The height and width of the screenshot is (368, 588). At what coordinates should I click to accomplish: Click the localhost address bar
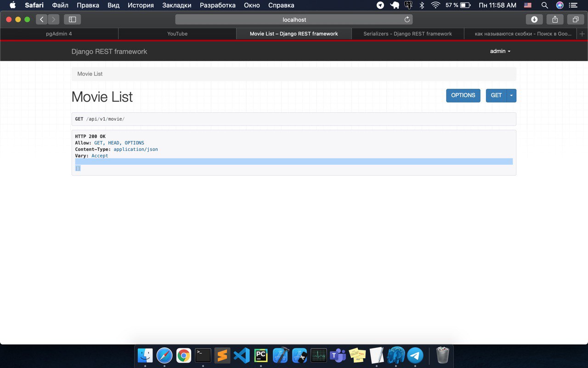[x=294, y=19]
